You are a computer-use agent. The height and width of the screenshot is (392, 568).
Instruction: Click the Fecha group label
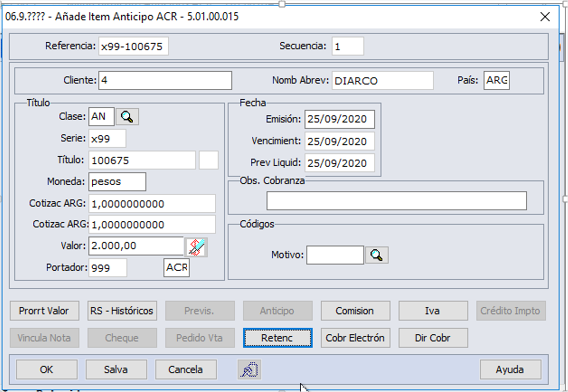point(252,103)
